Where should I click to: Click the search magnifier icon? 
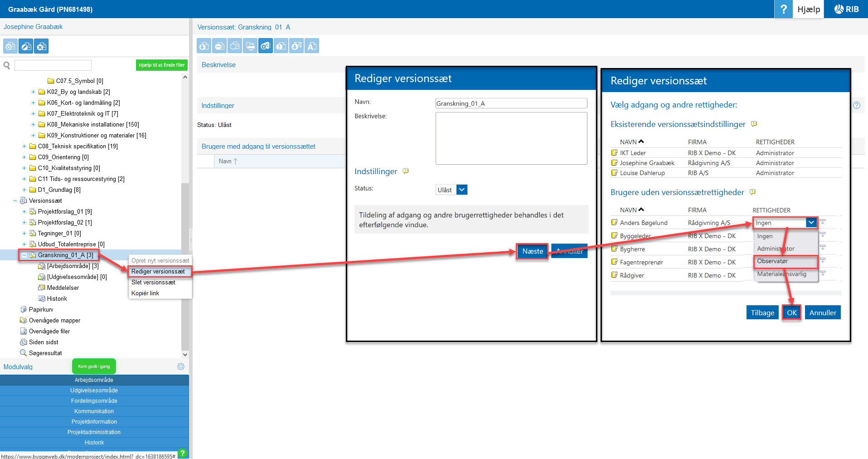[x=7, y=65]
